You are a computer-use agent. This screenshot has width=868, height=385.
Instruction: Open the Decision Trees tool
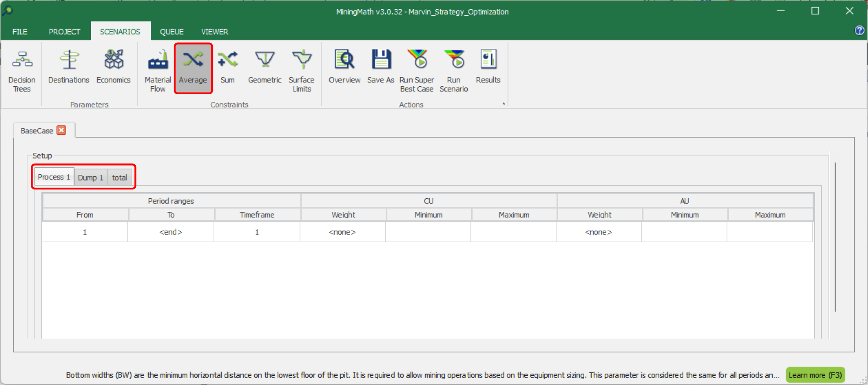click(22, 70)
